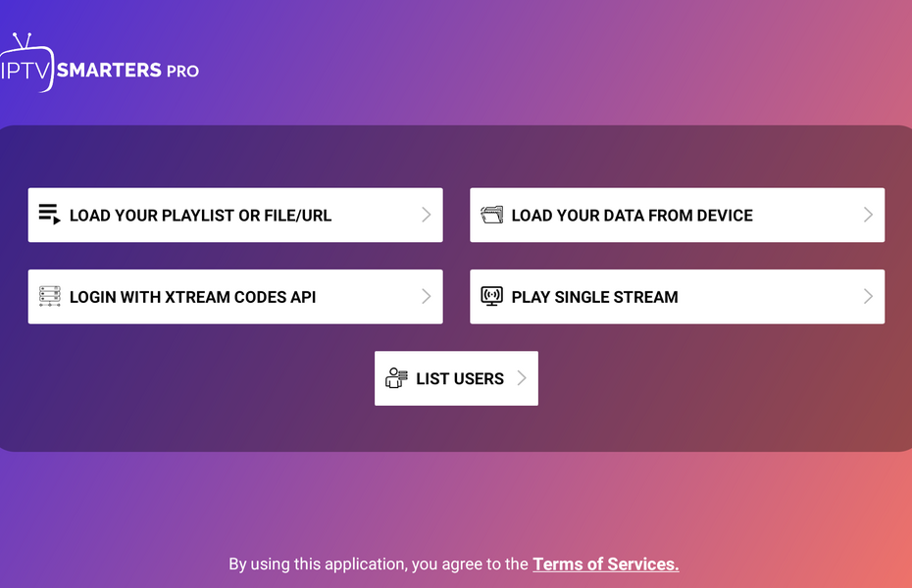Open the List Users chevron arrow
This screenshot has height=588, width=912.
click(x=521, y=378)
